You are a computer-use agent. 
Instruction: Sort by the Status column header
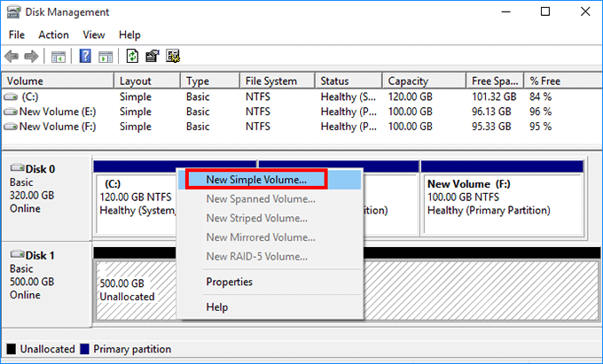click(348, 81)
